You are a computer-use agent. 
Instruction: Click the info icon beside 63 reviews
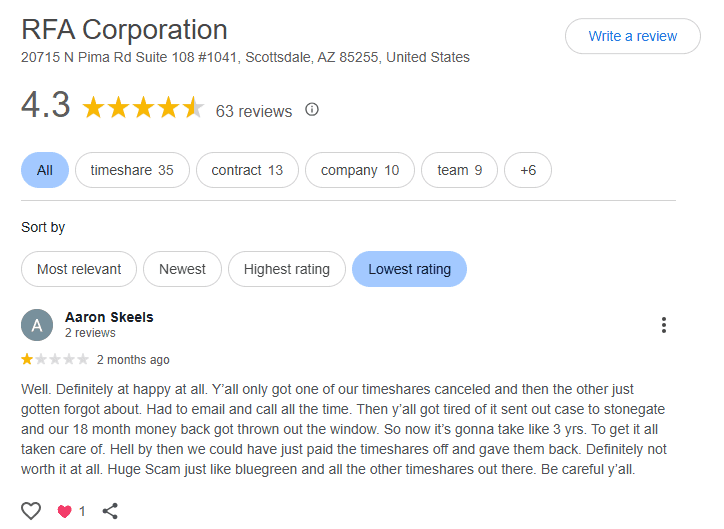(x=312, y=110)
